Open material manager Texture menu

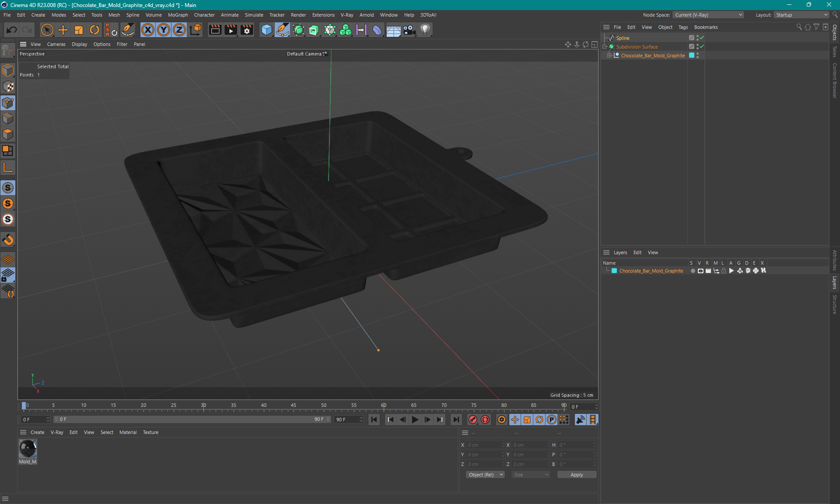coord(150,432)
